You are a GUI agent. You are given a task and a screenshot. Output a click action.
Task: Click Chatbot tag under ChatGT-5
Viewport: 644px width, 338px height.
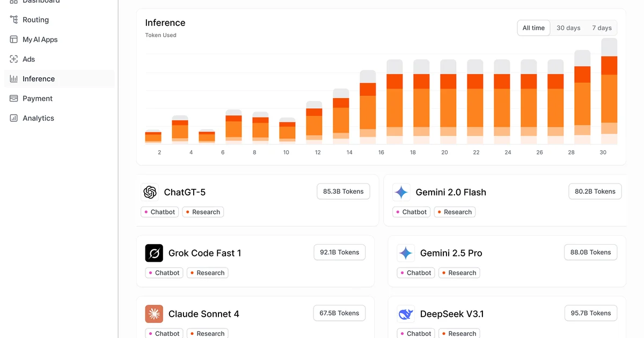click(159, 212)
